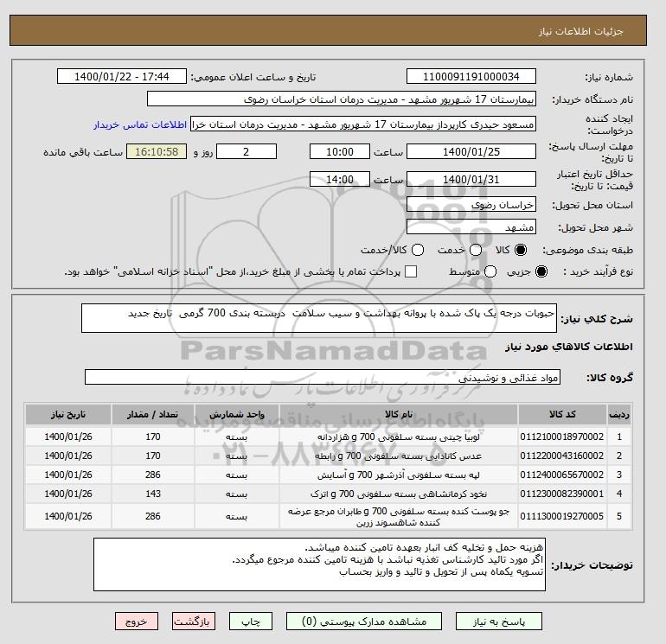Click the ردیف column header
666x644 pixels.
click(x=619, y=414)
